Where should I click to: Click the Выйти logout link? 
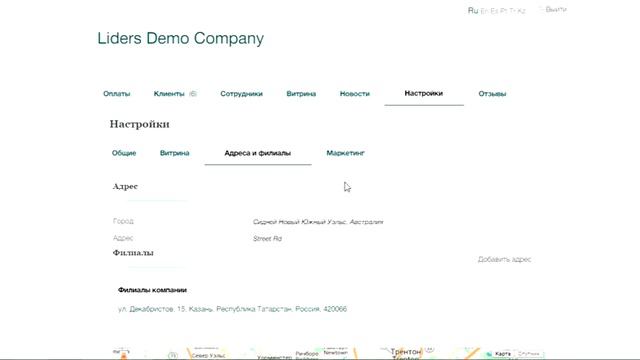(x=556, y=9)
